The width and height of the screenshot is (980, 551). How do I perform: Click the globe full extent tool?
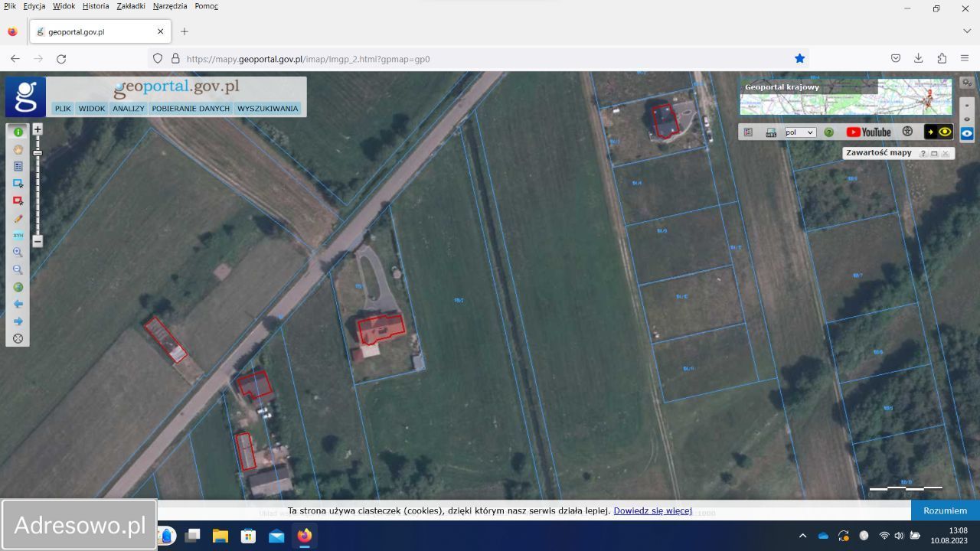(18, 287)
